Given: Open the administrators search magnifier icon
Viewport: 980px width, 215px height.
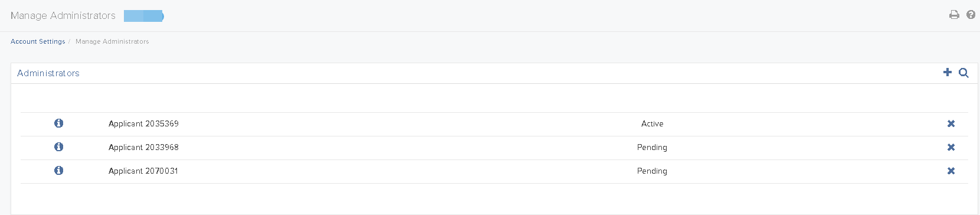Looking at the screenshot, I should click(963, 73).
